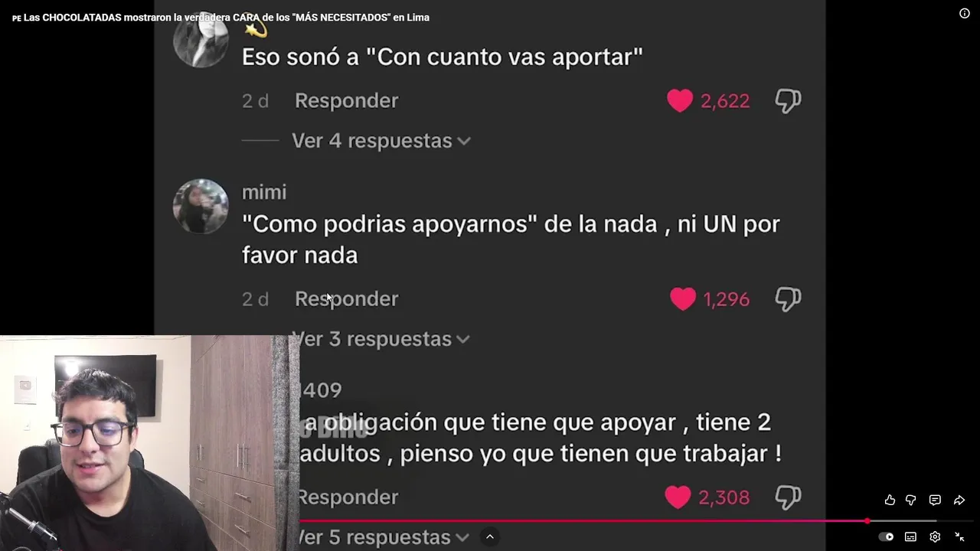Exit fullscreen mode

[959, 536]
